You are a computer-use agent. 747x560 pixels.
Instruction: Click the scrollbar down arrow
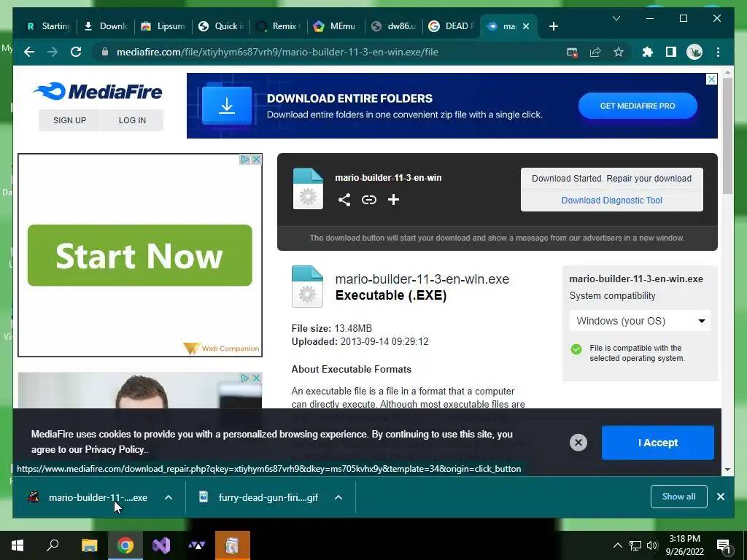[727, 470]
